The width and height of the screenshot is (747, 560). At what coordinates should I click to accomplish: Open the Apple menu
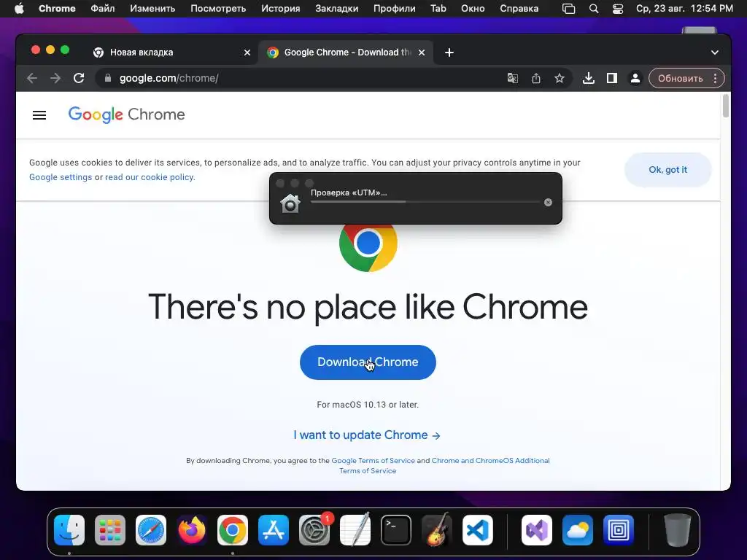coord(19,9)
